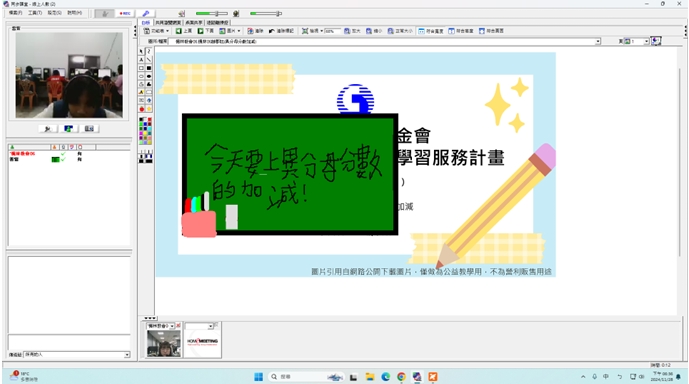Select the red-named participant in attendee list

pos(22,154)
